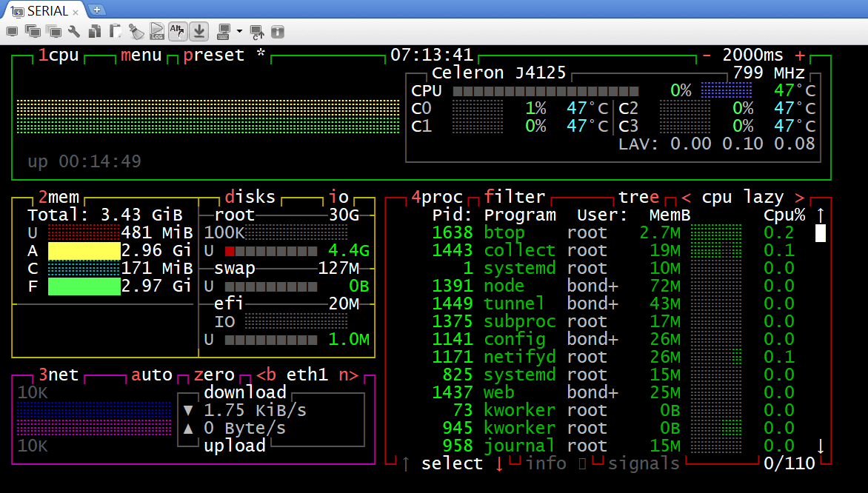Open the btop menu option
Viewport: 868px width, 493px height.
click(141, 56)
